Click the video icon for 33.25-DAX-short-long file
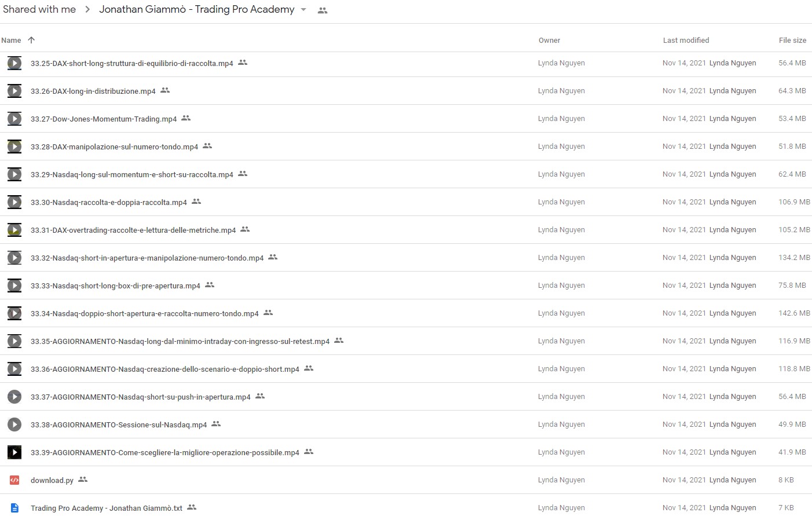Image resolution: width=812 pixels, height=516 pixels. pos(14,63)
